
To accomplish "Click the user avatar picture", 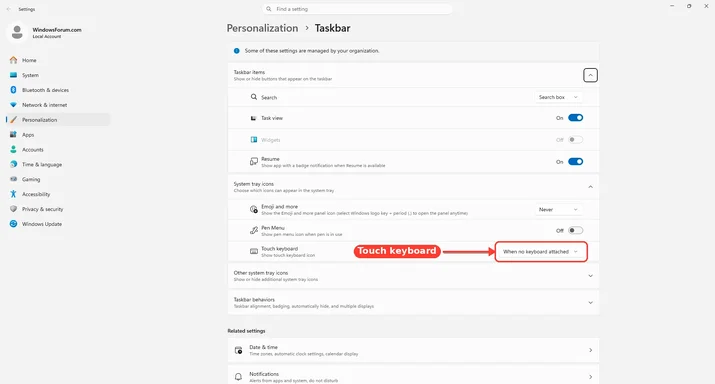I will tap(17, 32).
